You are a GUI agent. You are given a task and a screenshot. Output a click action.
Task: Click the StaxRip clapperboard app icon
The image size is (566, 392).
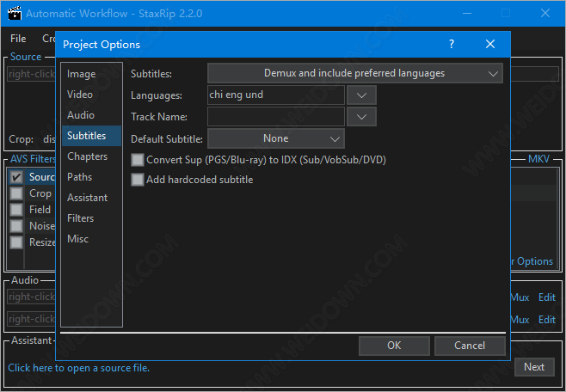(15, 13)
